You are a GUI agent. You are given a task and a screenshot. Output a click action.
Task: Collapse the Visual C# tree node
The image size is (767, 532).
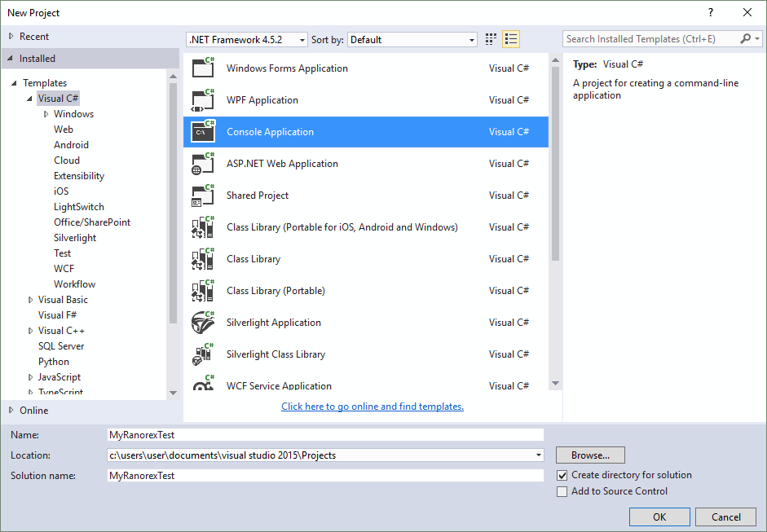click(30, 99)
